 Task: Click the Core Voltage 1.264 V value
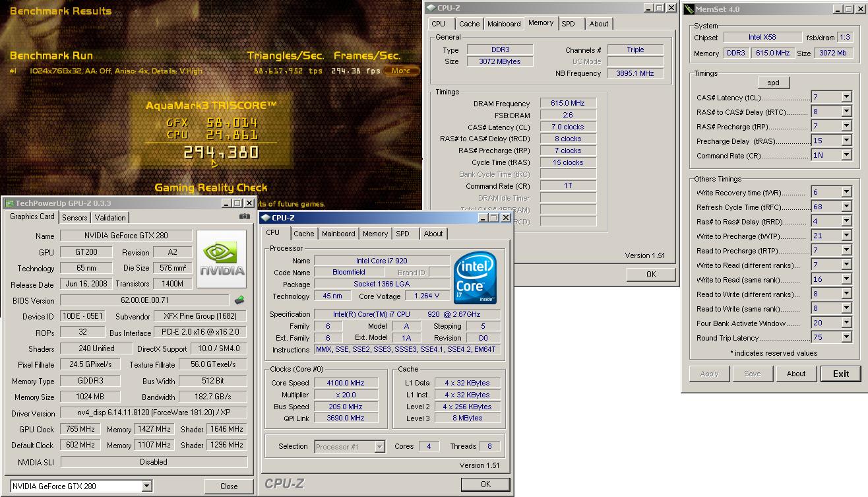[427, 296]
